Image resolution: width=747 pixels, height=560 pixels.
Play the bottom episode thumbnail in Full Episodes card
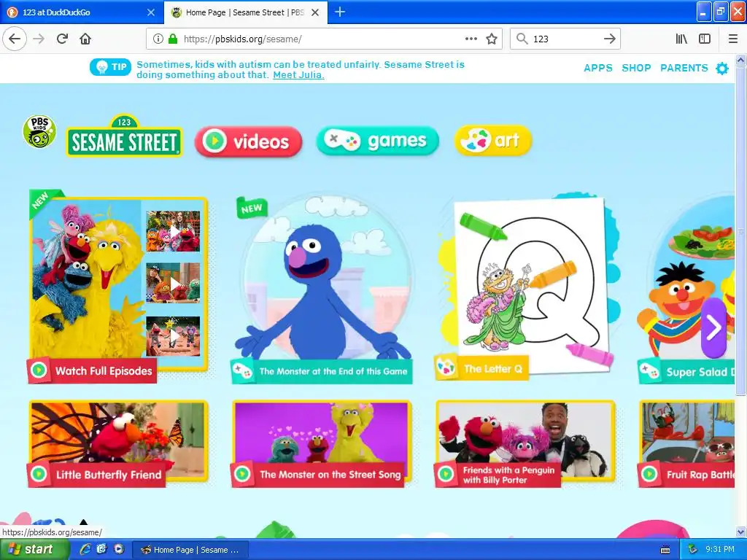[173, 336]
